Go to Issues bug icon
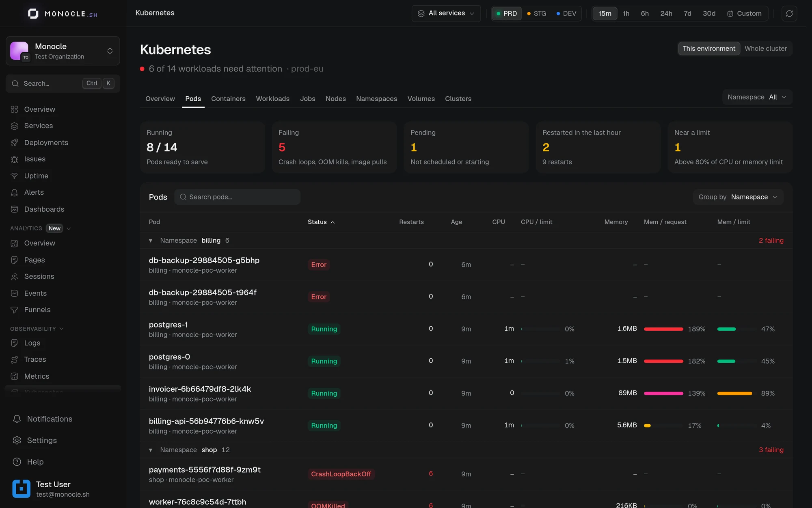812x508 pixels. pos(15,159)
